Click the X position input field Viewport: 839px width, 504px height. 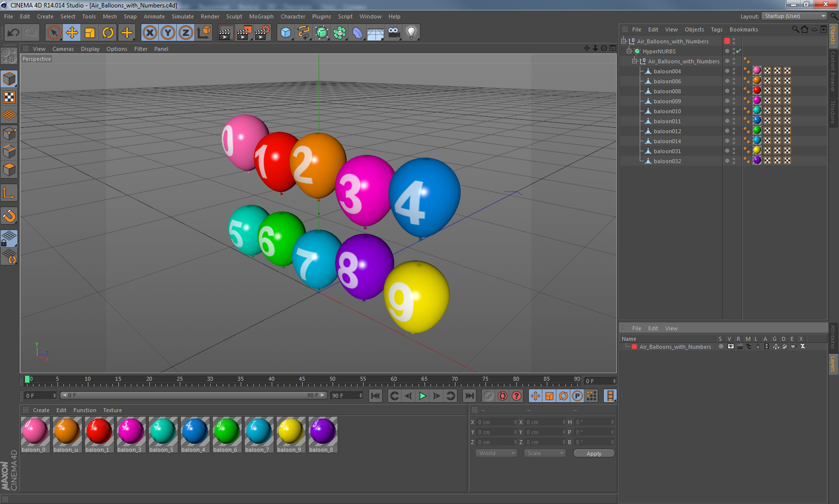496,422
